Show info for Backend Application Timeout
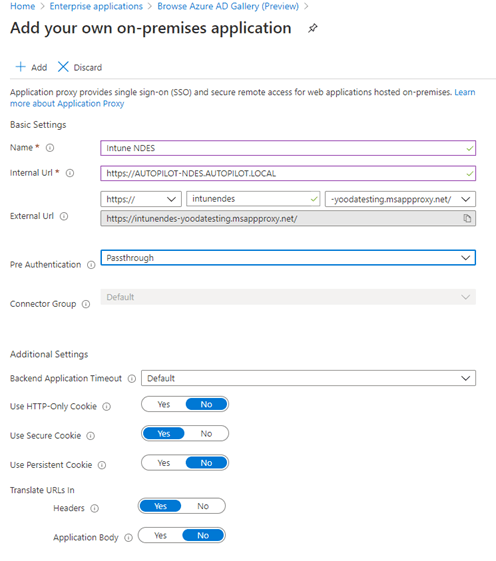The height and width of the screenshot is (561, 496). tap(132, 379)
